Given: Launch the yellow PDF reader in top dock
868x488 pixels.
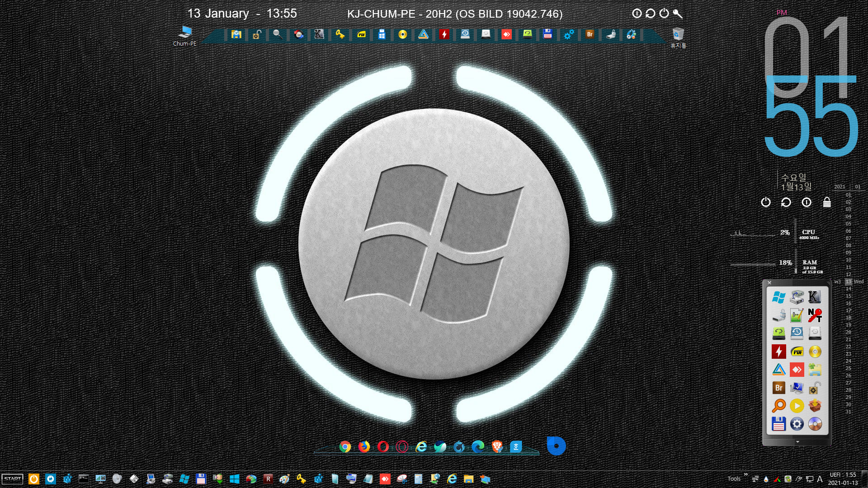Looking at the screenshot, I should (x=361, y=34).
